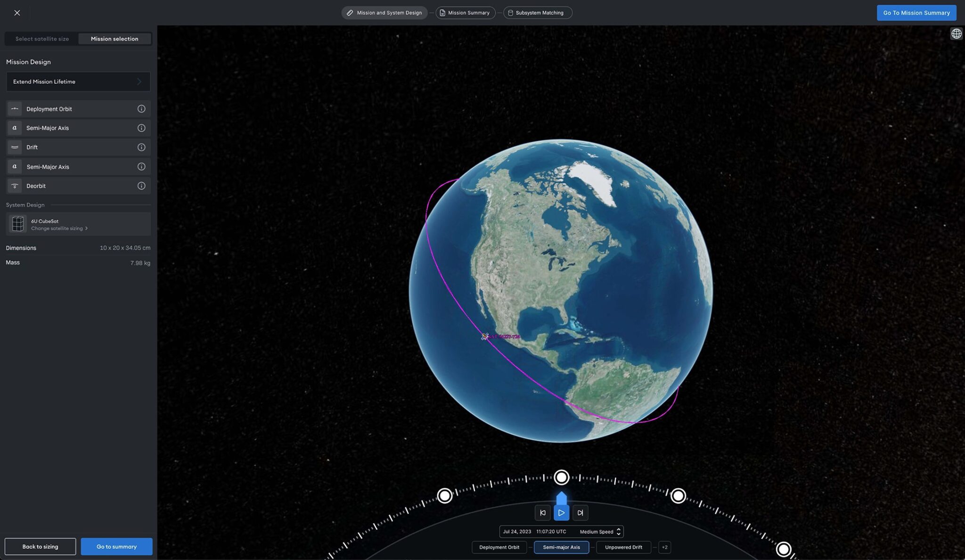Image resolution: width=965 pixels, height=560 pixels.
Task: Skip to previous mission phase
Action: click(x=542, y=513)
